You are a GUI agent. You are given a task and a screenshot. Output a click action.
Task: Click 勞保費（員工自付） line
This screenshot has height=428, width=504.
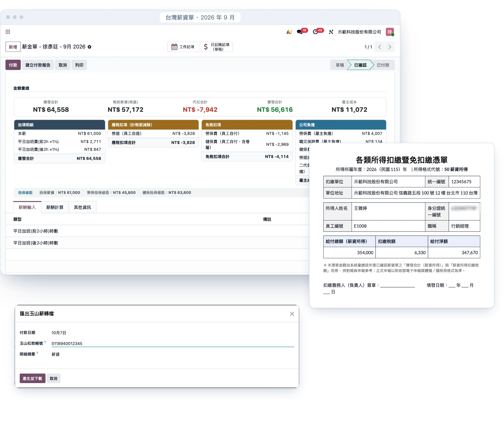[x=247, y=133]
